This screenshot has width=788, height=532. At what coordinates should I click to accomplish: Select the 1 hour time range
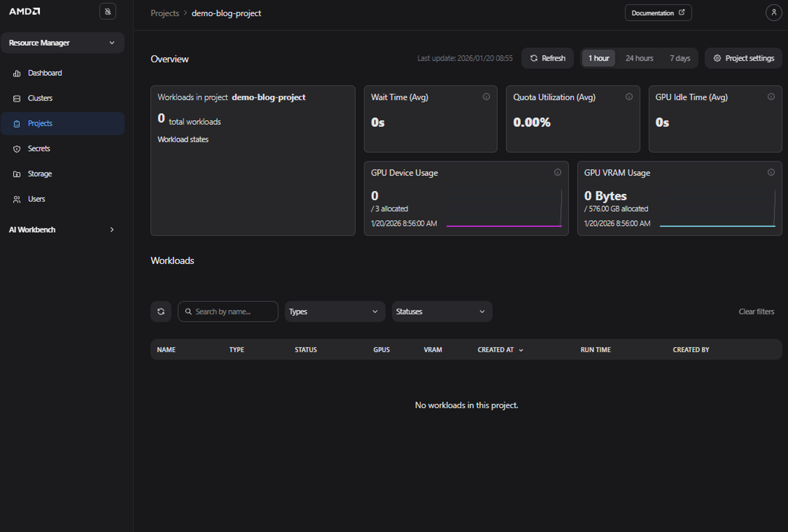coord(598,58)
